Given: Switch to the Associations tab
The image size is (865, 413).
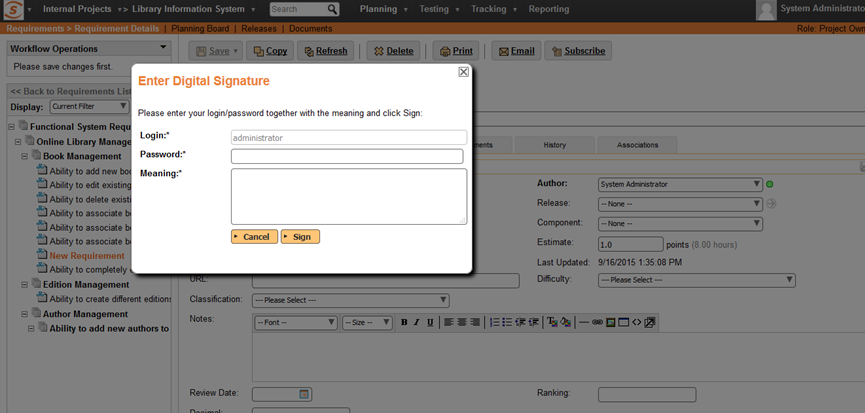Looking at the screenshot, I should [x=637, y=145].
